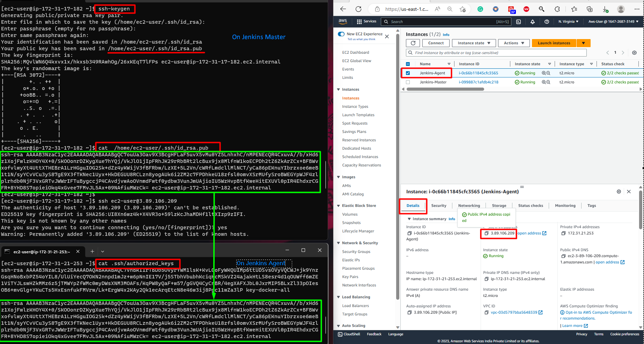Image resolution: width=644 pixels, height=344 pixels.
Task: Click the refresh instances button
Action: (x=413, y=43)
